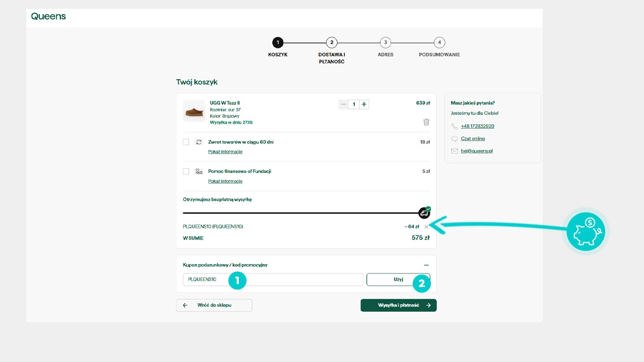Collapse the promo code section

[x=426, y=265]
